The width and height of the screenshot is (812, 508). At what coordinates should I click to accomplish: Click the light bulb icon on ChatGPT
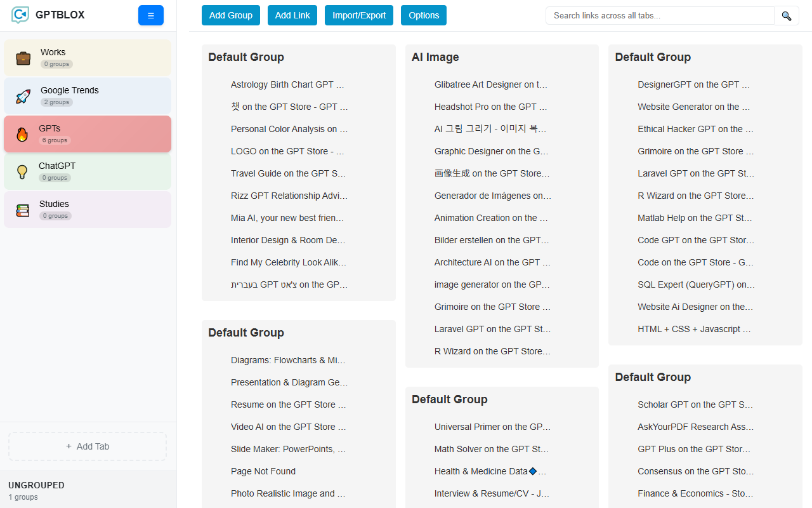click(22, 172)
